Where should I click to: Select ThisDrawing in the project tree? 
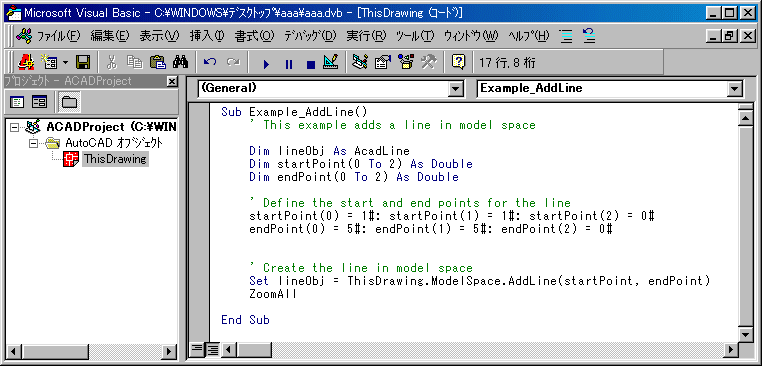[x=115, y=159]
